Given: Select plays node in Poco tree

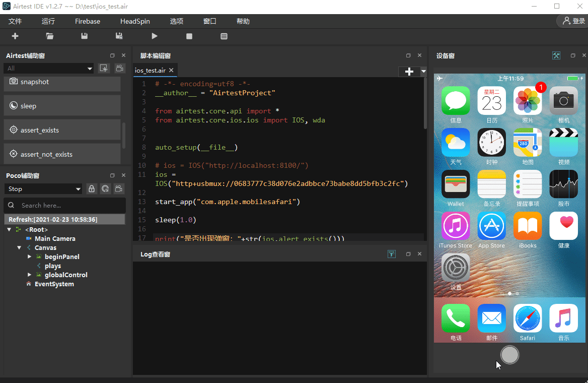Looking at the screenshot, I should tap(53, 266).
